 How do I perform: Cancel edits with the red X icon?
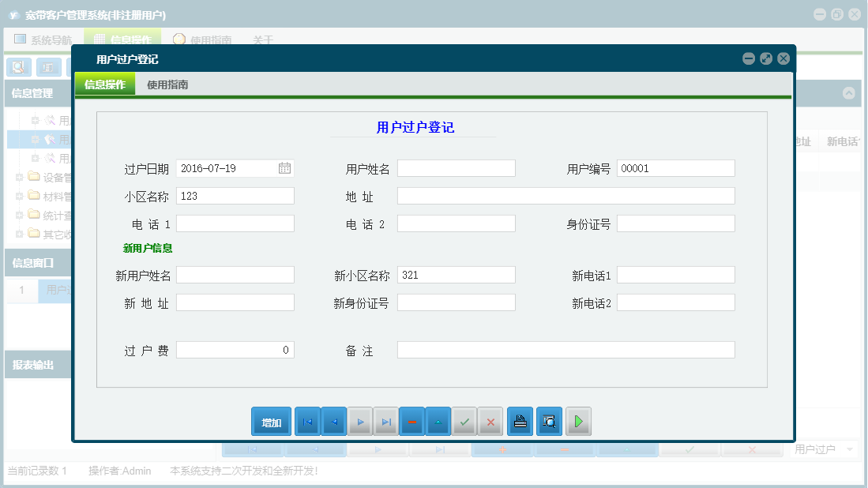tap(490, 421)
